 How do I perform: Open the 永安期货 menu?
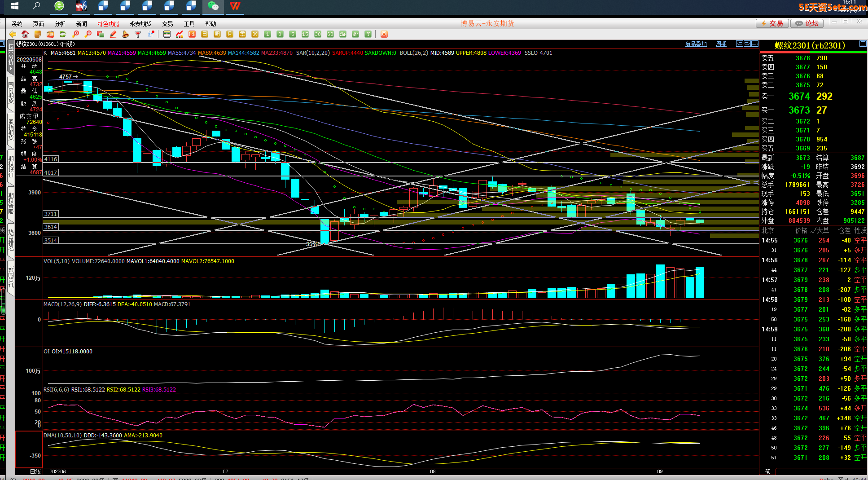click(141, 24)
